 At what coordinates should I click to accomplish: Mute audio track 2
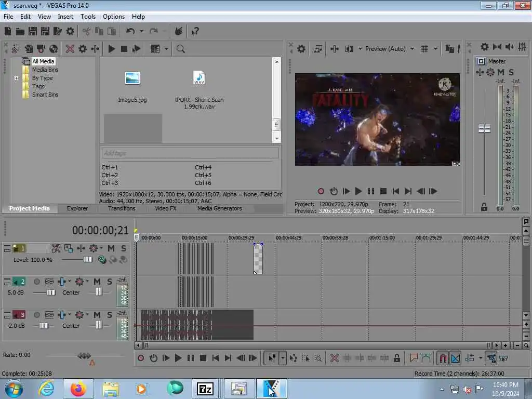[x=97, y=282]
